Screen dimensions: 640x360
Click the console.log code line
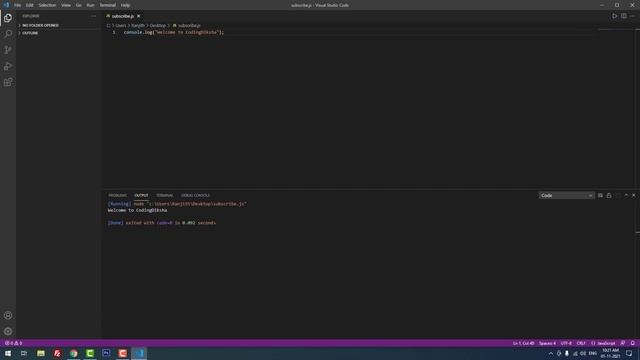tap(174, 32)
